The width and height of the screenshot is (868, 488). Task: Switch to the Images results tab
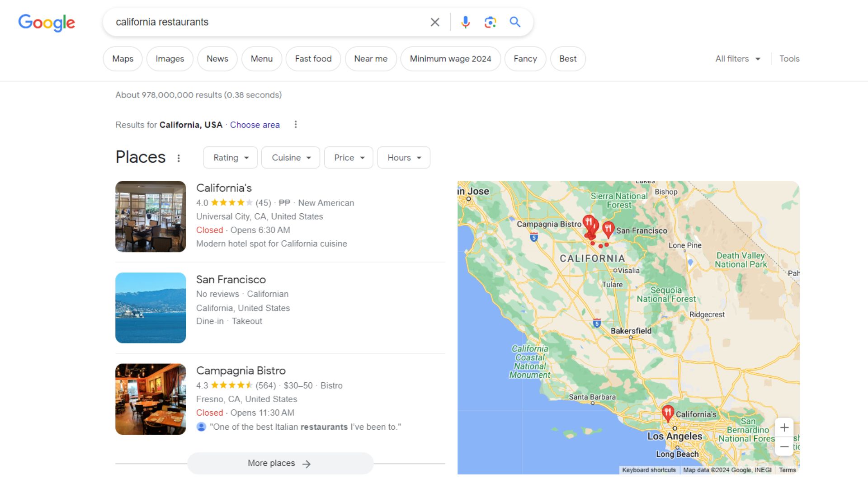point(170,58)
